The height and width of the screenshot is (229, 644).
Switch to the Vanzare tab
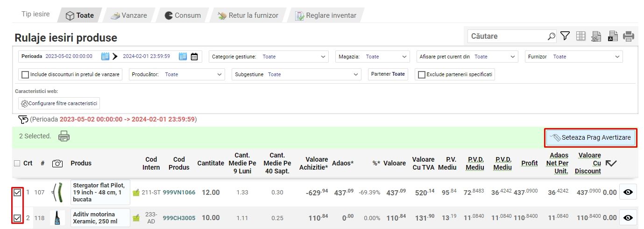(129, 15)
